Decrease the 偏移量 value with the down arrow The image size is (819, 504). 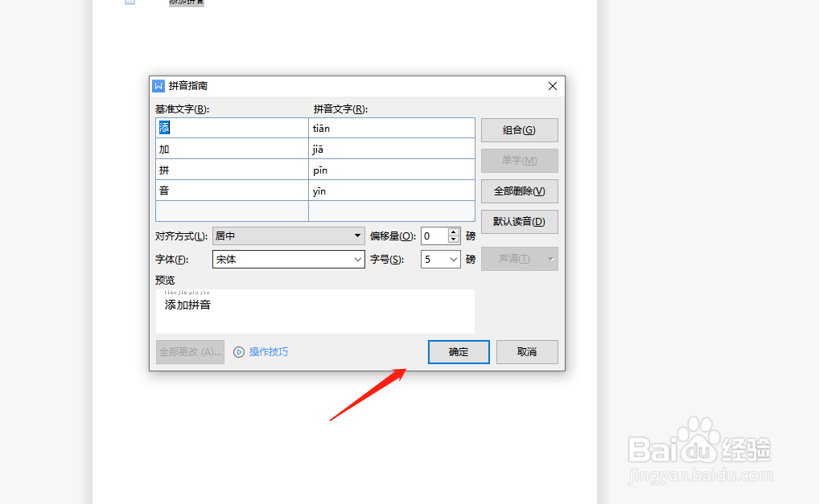454,240
